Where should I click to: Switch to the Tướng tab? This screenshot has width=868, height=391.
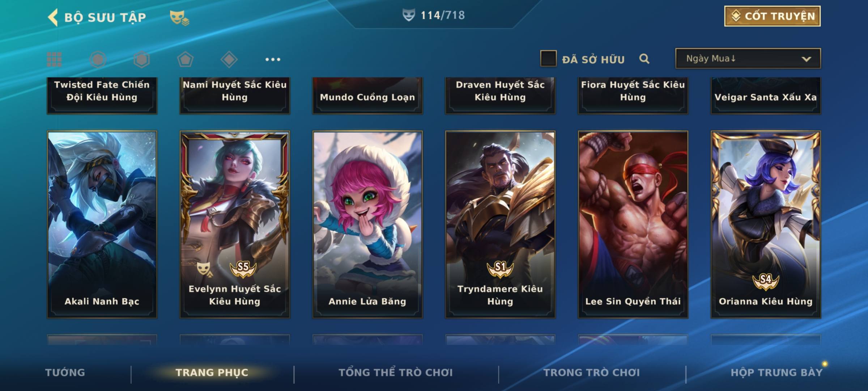tap(65, 373)
